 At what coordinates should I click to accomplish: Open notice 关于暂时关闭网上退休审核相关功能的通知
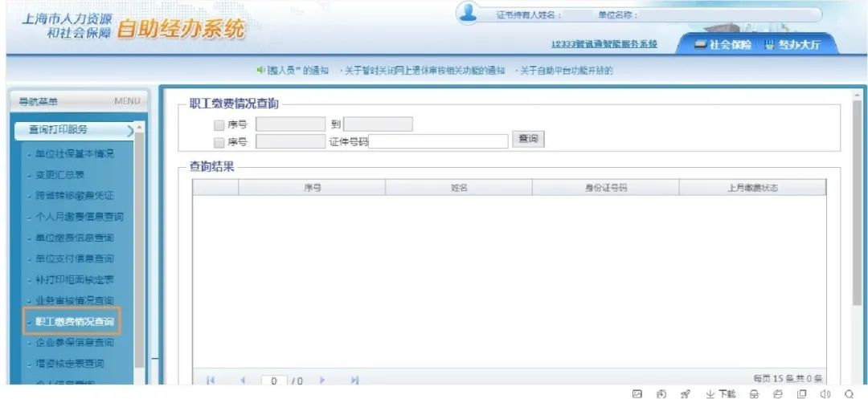click(423, 70)
